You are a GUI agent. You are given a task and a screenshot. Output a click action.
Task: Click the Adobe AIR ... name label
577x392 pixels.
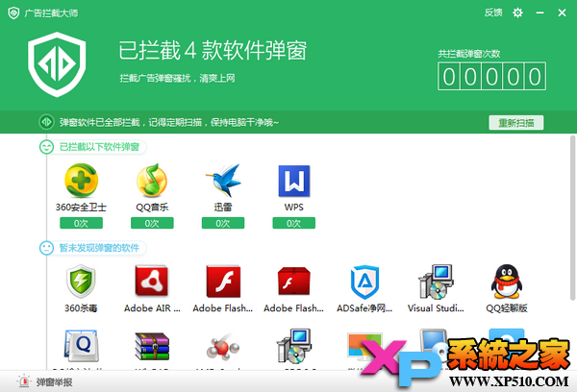(152, 308)
